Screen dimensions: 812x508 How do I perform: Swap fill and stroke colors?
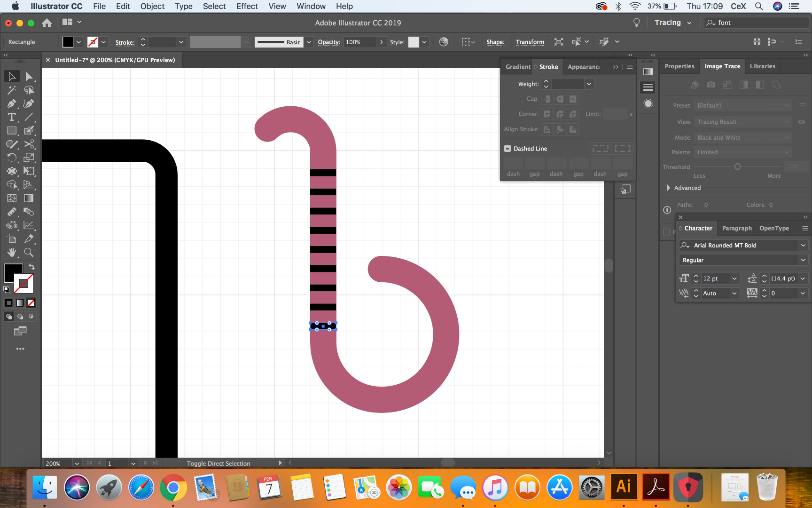click(x=31, y=267)
